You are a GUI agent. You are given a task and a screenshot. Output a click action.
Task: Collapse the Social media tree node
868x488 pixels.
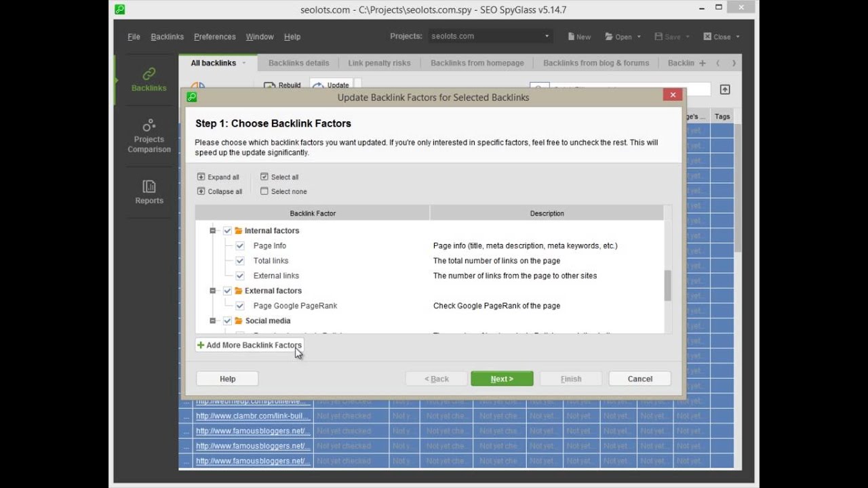pos(212,321)
